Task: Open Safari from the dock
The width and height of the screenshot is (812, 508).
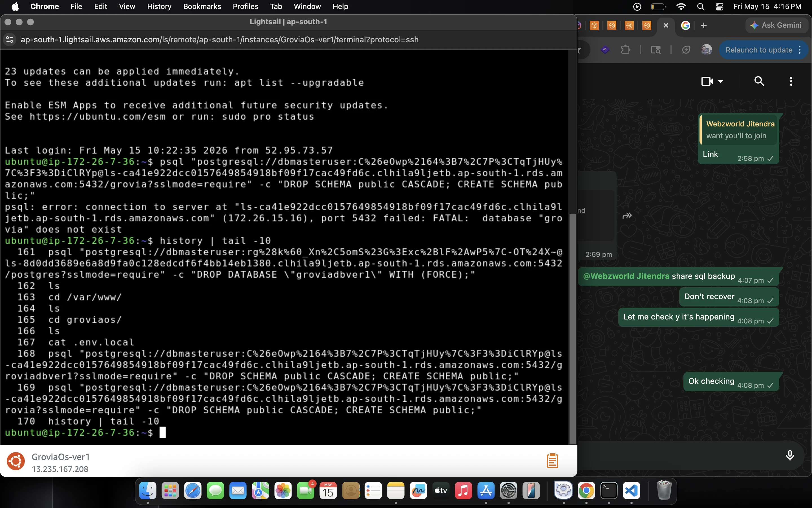Action: pos(193,491)
